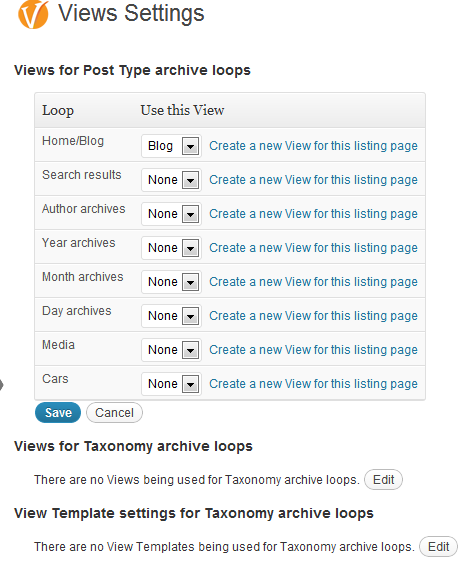Save the archive loop view settings
Viewport: 475px width, 563px height.
[58, 413]
